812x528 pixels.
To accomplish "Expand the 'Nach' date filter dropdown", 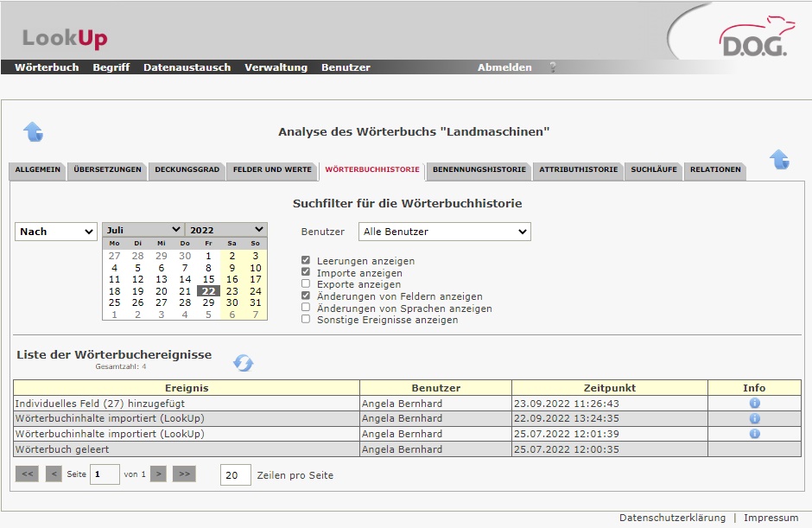I will point(56,232).
